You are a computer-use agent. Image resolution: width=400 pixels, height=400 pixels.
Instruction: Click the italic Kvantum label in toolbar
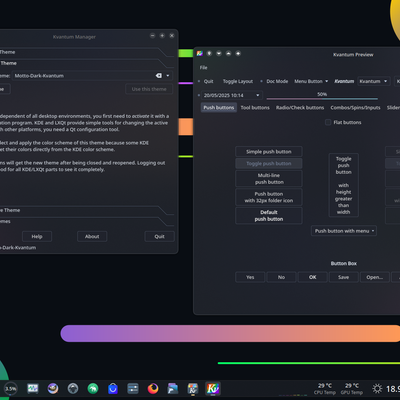point(344,81)
